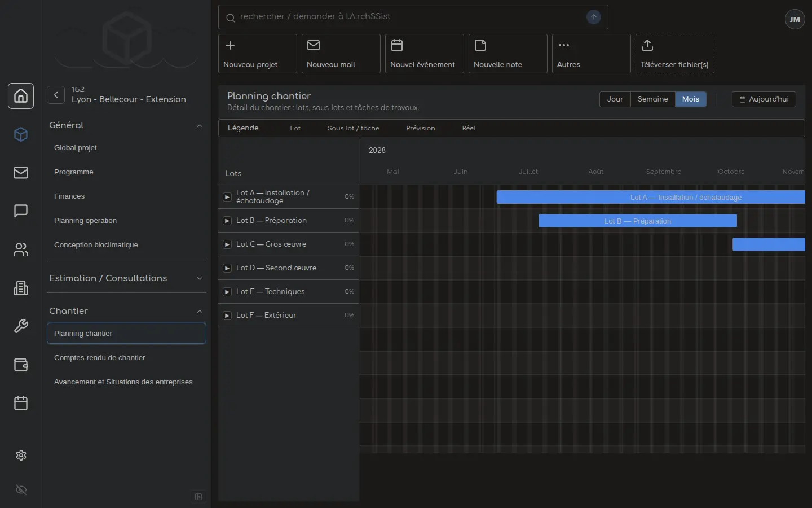The image size is (812, 508).
Task: Open the home icon in left sidebar
Action: [21, 96]
